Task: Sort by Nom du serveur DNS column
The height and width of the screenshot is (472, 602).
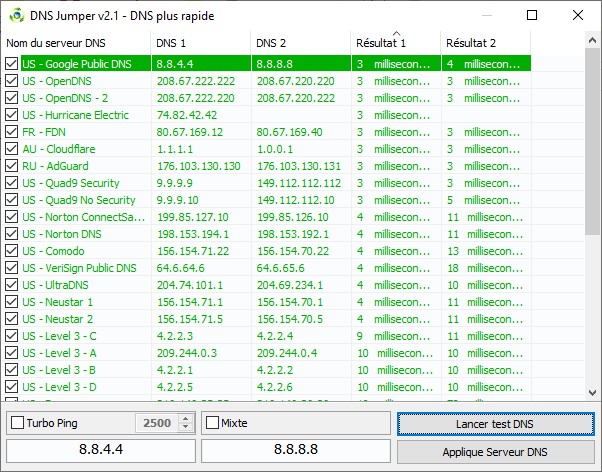Action: click(x=76, y=44)
